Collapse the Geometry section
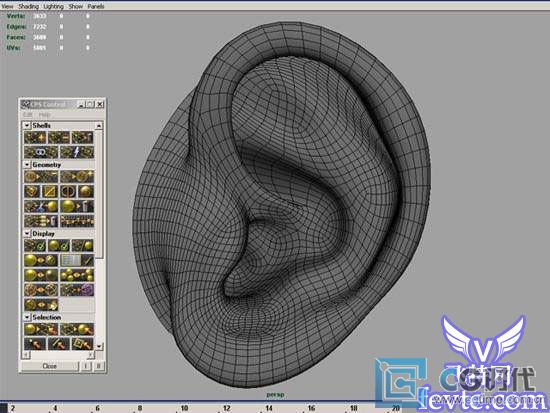Image resolution: width=550 pixels, height=413 pixels. coord(27,164)
